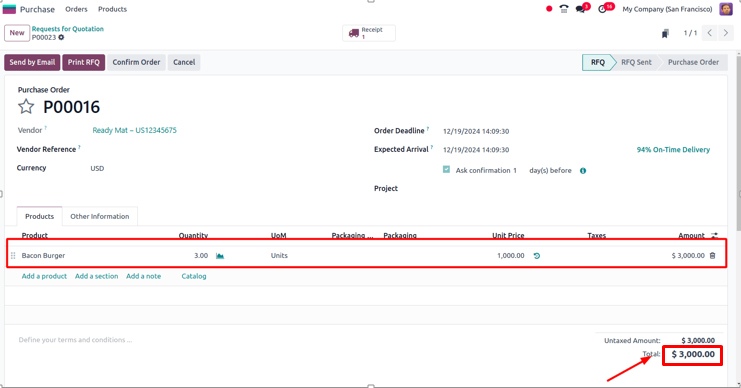
Task: Click Send by Email button
Action: point(32,62)
